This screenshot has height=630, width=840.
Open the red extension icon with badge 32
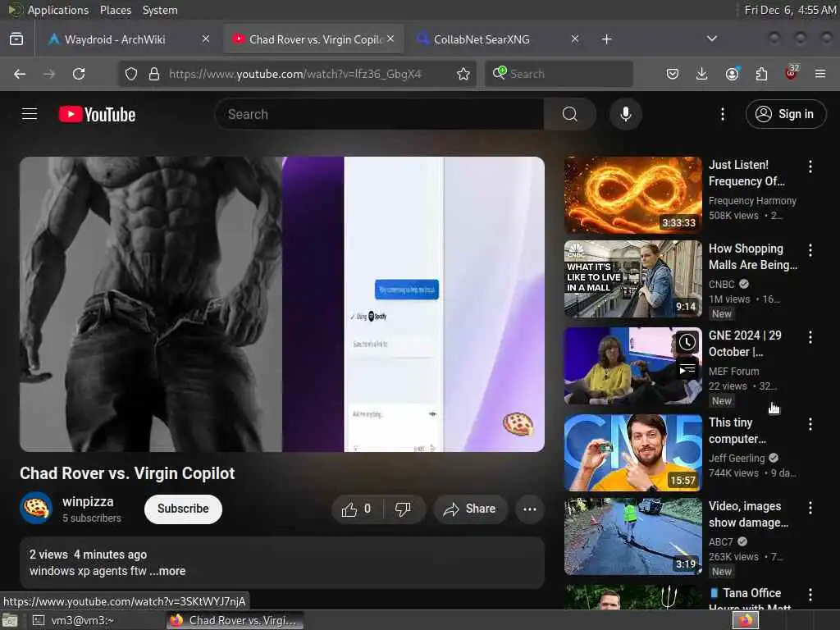(x=792, y=73)
